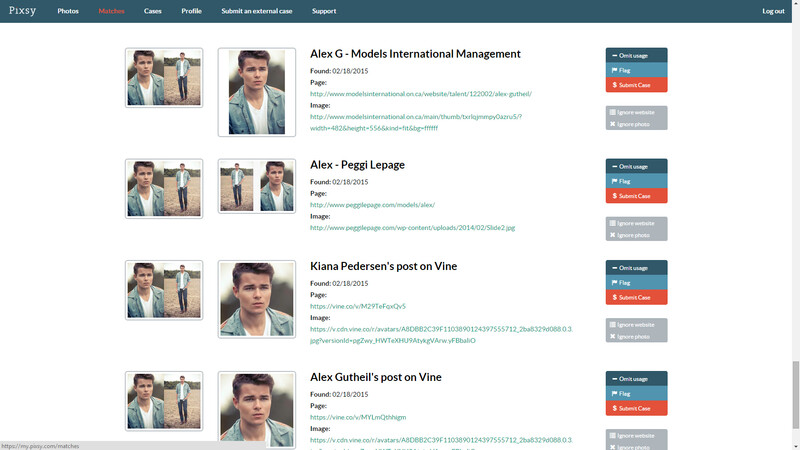The height and width of the screenshot is (450, 800).
Task: Open Alex G Models International original photo thumbnail
Action: (x=164, y=78)
